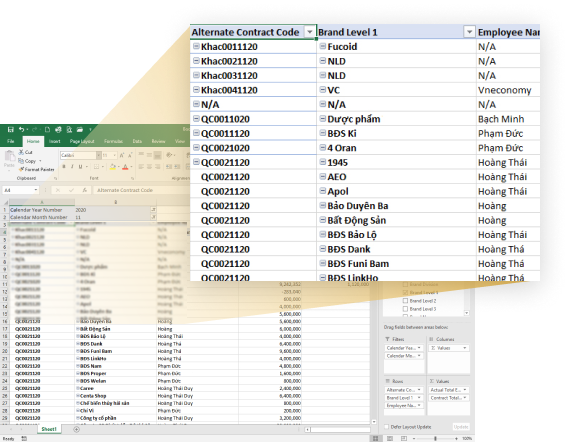Open the File tab
Screen dimensions: 570x442
pos(11,141)
